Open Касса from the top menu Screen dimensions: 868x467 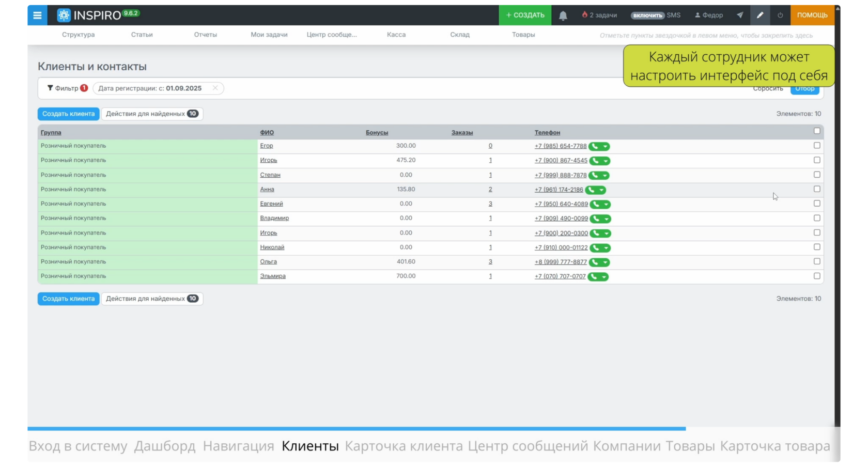[x=396, y=35]
